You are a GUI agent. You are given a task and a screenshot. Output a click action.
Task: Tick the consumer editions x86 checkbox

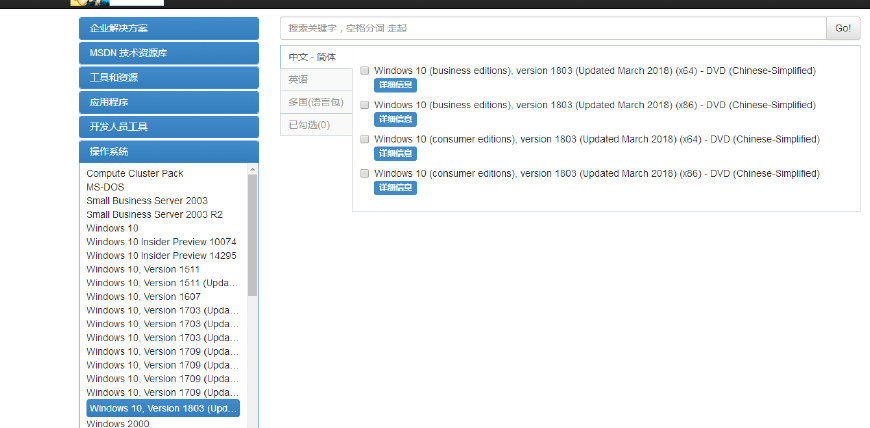(x=365, y=174)
